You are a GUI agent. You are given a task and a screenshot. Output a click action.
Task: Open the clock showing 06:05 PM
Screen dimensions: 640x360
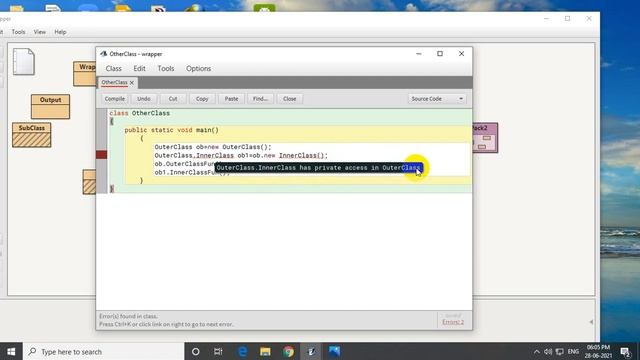[598, 351]
